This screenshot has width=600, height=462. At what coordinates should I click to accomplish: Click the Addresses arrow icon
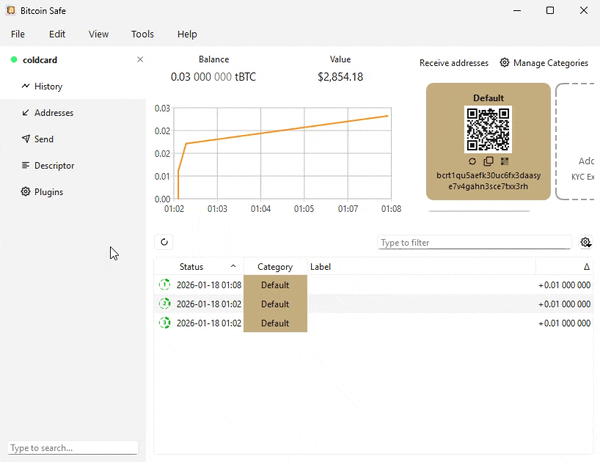coord(25,113)
